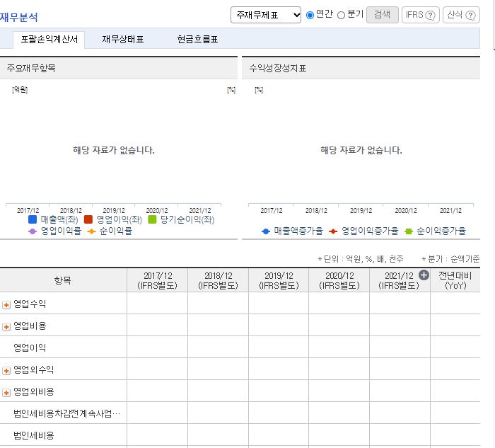The width and height of the screenshot is (495, 448).
Task: Open the IFRS help button
Action: (421, 15)
